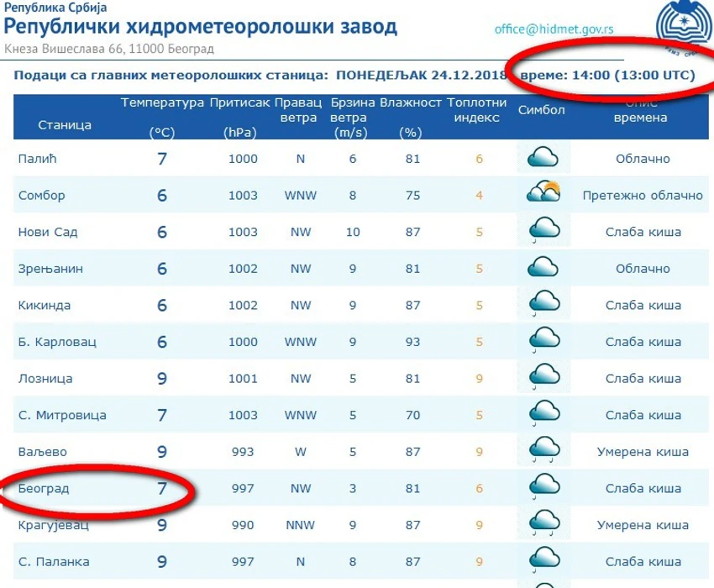Click the hydrometeorological institute logo

point(685,26)
